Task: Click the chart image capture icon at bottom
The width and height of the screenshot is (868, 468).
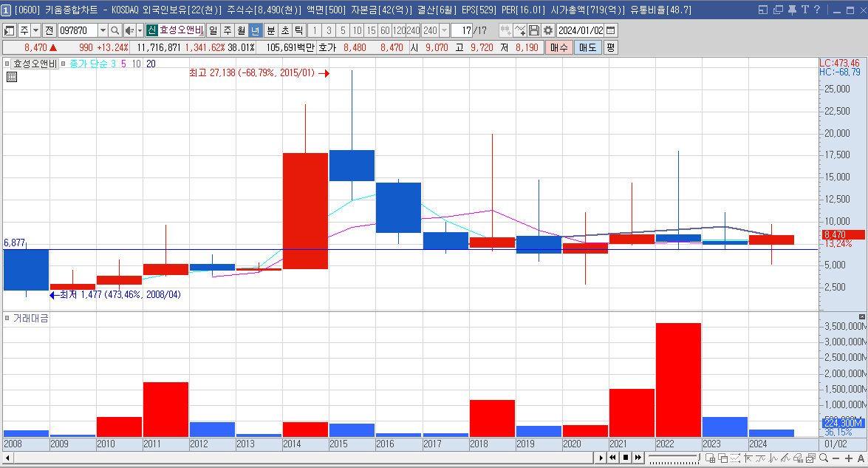Action: click(811, 458)
